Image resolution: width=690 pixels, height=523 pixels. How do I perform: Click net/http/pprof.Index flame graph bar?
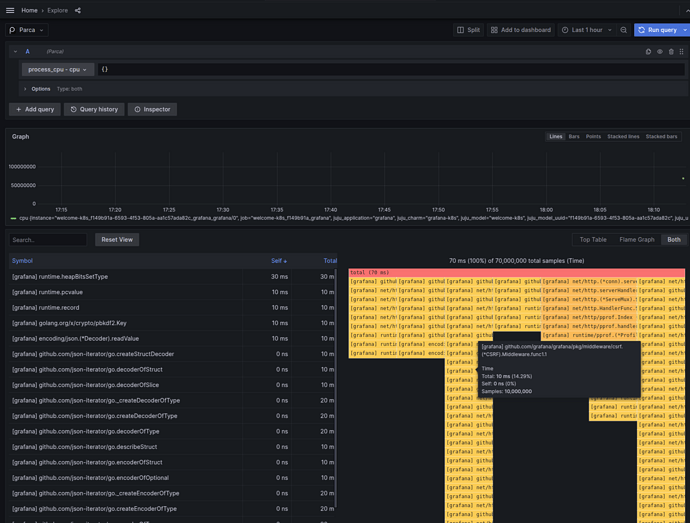click(590, 317)
